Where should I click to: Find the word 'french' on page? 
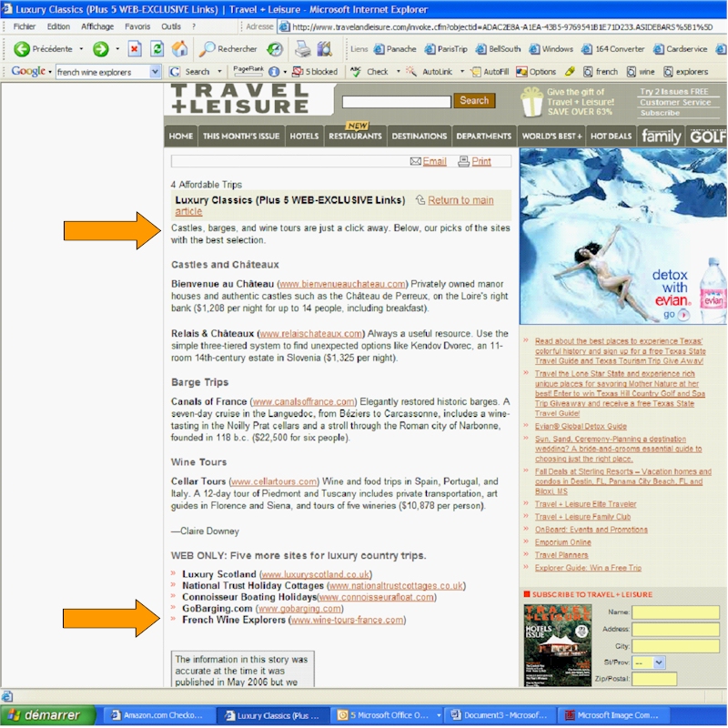601,72
